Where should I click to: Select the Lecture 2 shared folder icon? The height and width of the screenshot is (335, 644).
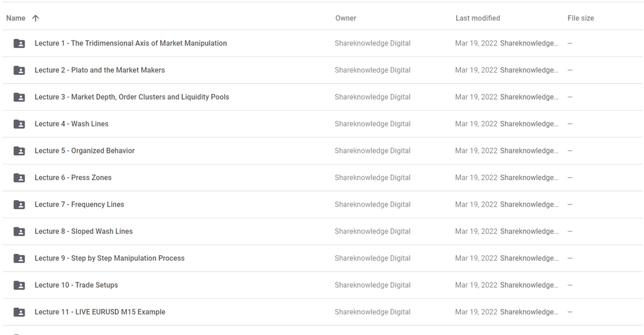[x=19, y=70]
